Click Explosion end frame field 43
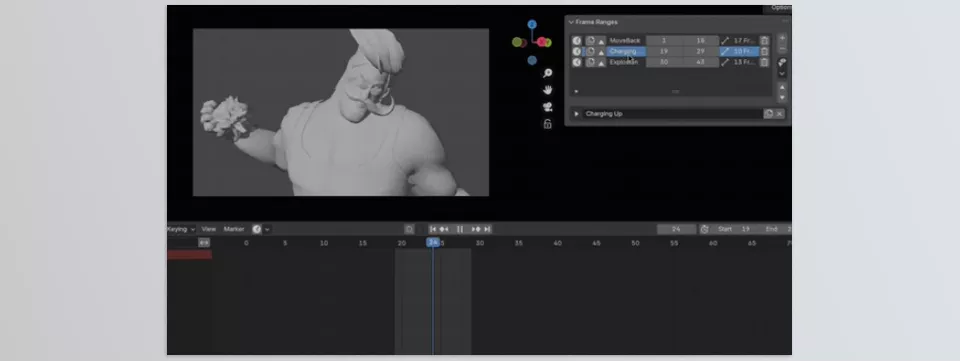Viewport: 960px width, 361px height. (x=700, y=62)
